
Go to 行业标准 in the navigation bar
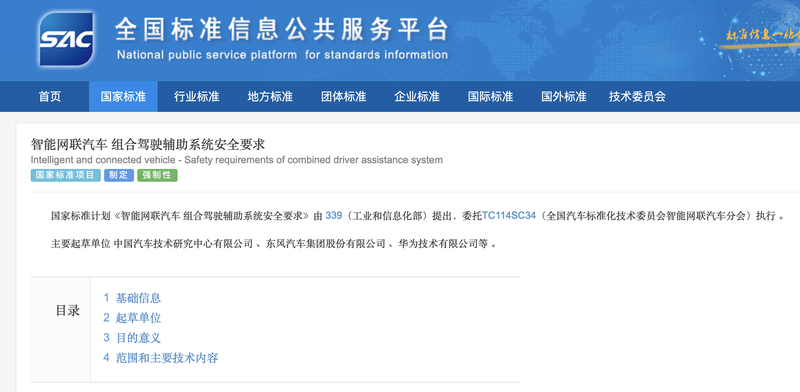click(196, 96)
